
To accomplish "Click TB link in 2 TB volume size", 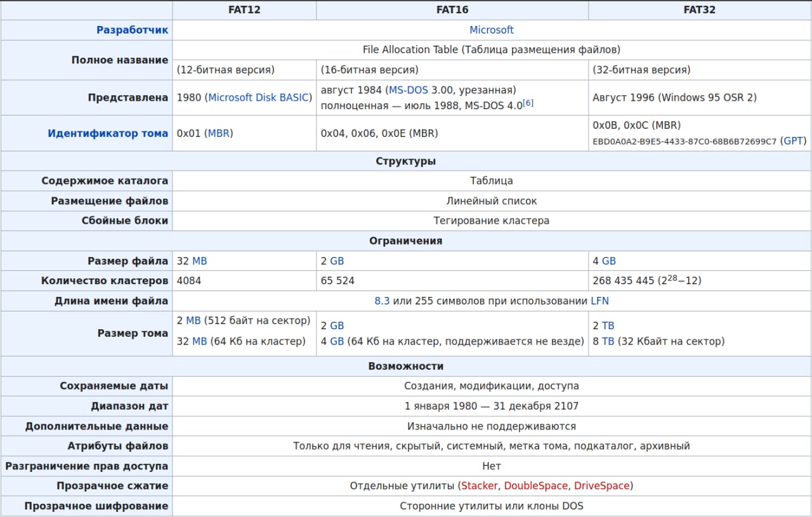I will click(x=608, y=325).
